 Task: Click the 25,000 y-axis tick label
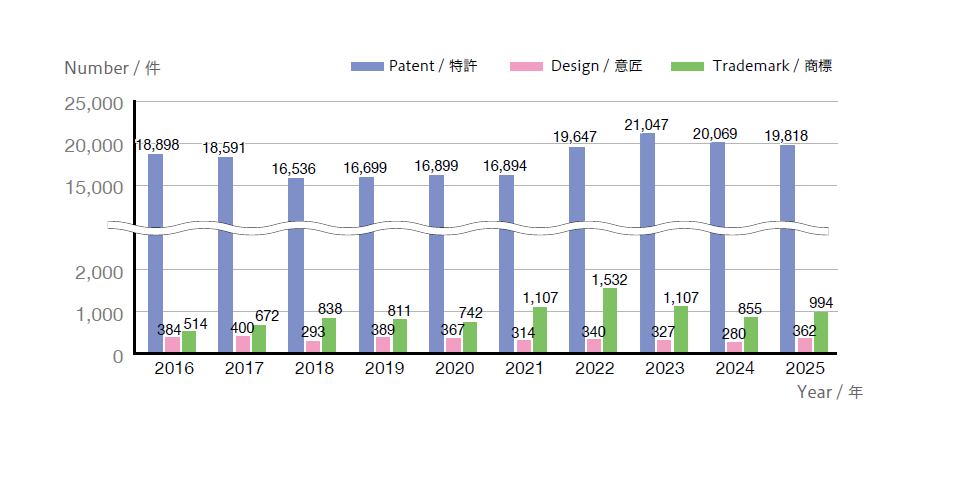click(93, 103)
